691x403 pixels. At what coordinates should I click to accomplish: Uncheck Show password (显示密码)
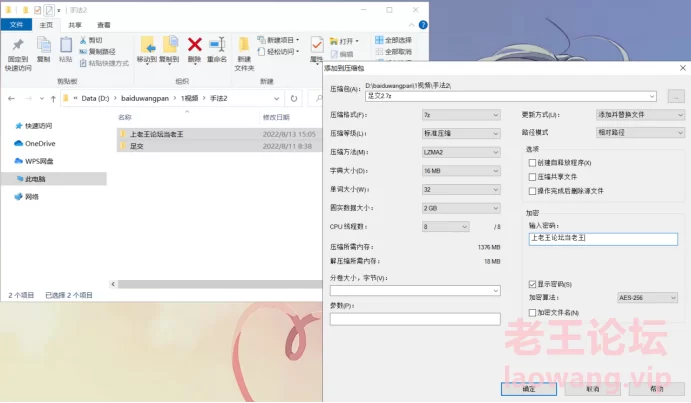pyautogui.click(x=532, y=284)
